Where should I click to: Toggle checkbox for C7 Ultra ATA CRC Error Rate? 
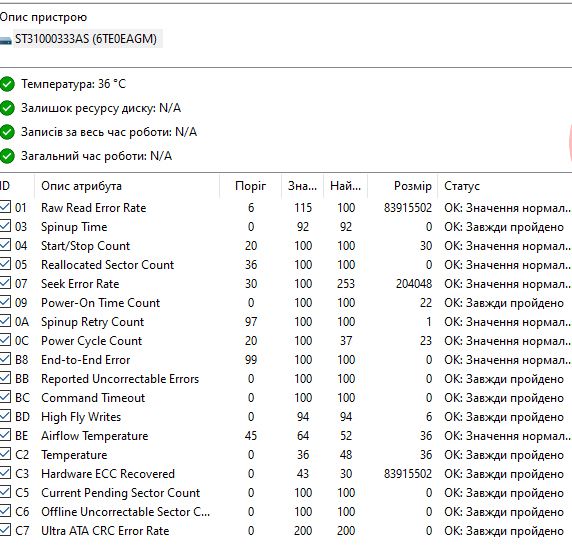coord(5,529)
